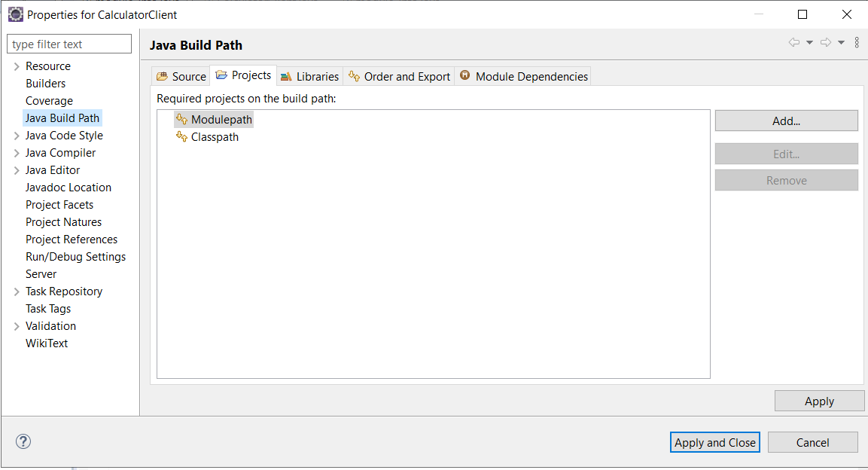Click the Cancel button

point(812,442)
